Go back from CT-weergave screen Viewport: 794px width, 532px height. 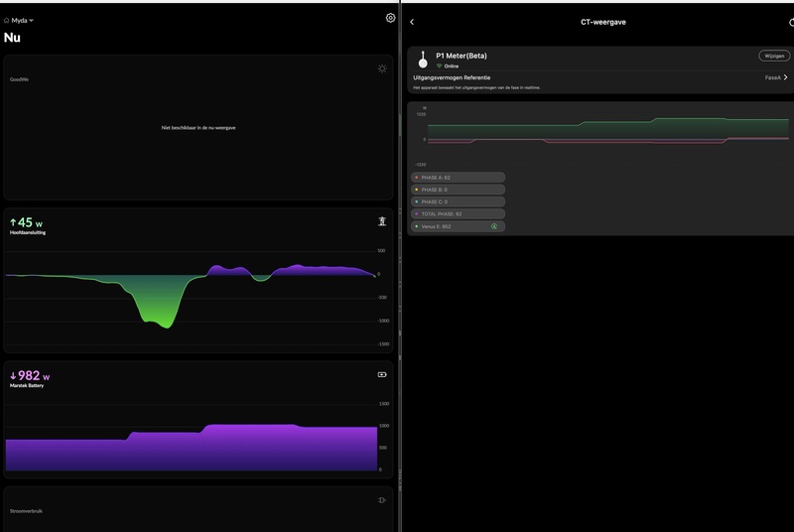tap(412, 22)
